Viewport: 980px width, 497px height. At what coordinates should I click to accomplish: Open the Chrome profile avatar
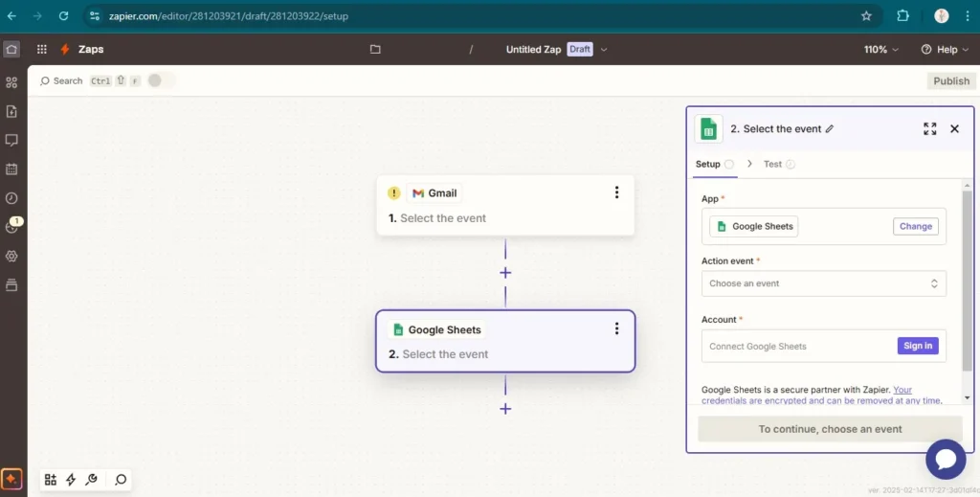pos(942,16)
